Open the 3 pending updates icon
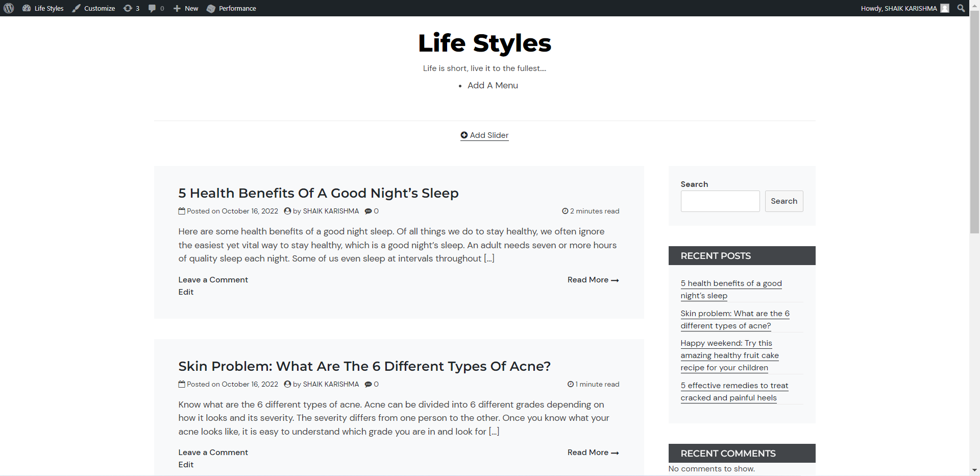The height and width of the screenshot is (476, 980). 131,8
